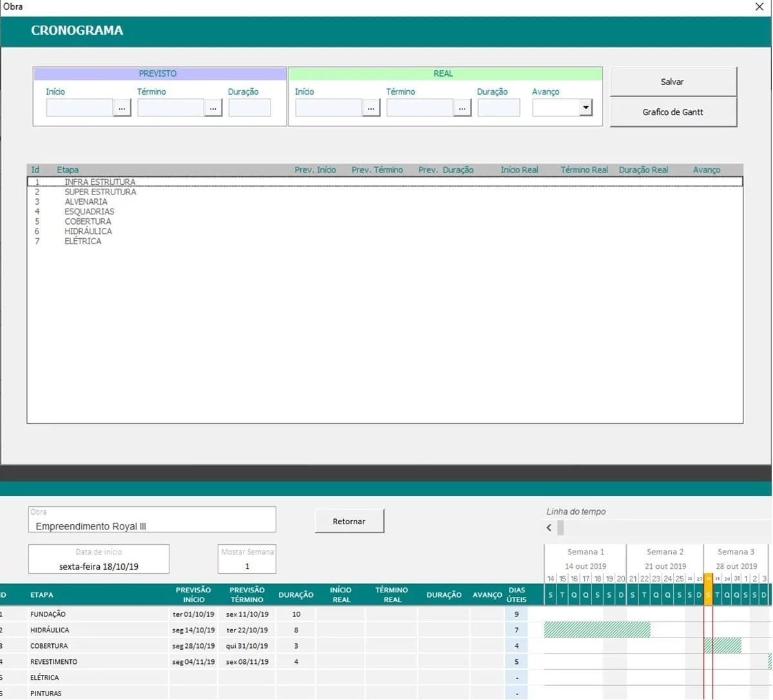This screenshot has height=700, width=773.
Task: Click the Previsto Início date field
Action: click(80, 108)
